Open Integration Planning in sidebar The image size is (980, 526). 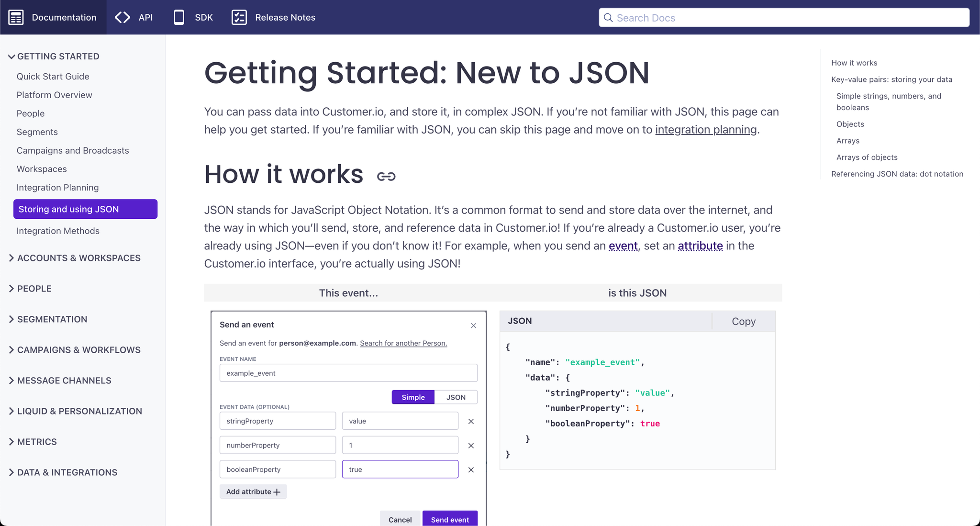[57, 188]
